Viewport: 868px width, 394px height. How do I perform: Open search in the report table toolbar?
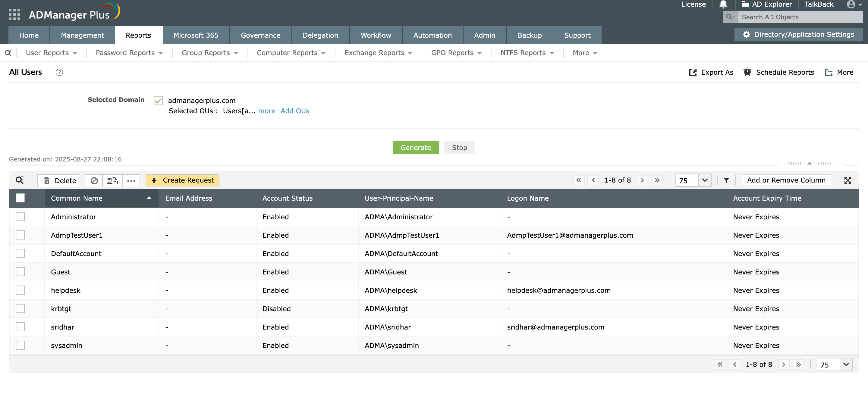pos(20,180)
